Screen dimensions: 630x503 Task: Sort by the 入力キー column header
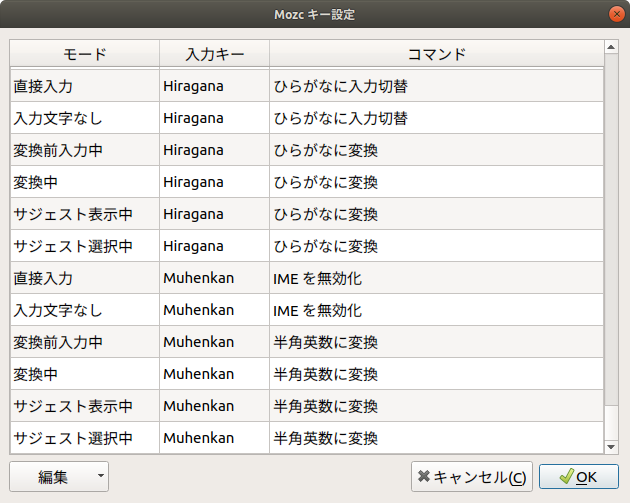coord(213,54)
